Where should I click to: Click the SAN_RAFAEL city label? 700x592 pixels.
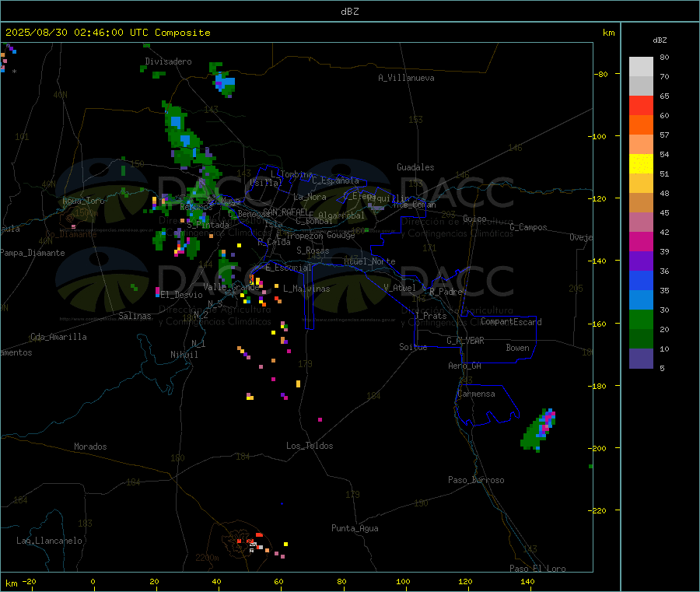click(285, 212)
